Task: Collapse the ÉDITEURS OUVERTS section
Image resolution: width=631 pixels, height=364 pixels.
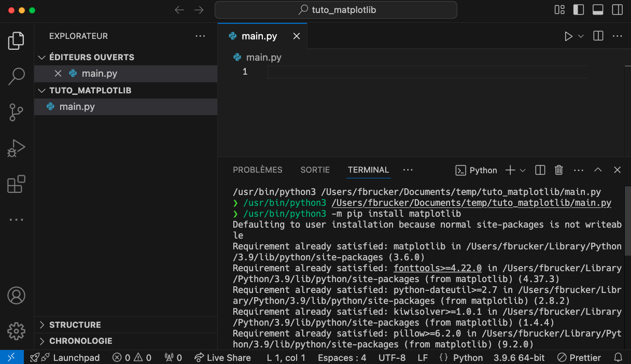Action: point(91,57)
